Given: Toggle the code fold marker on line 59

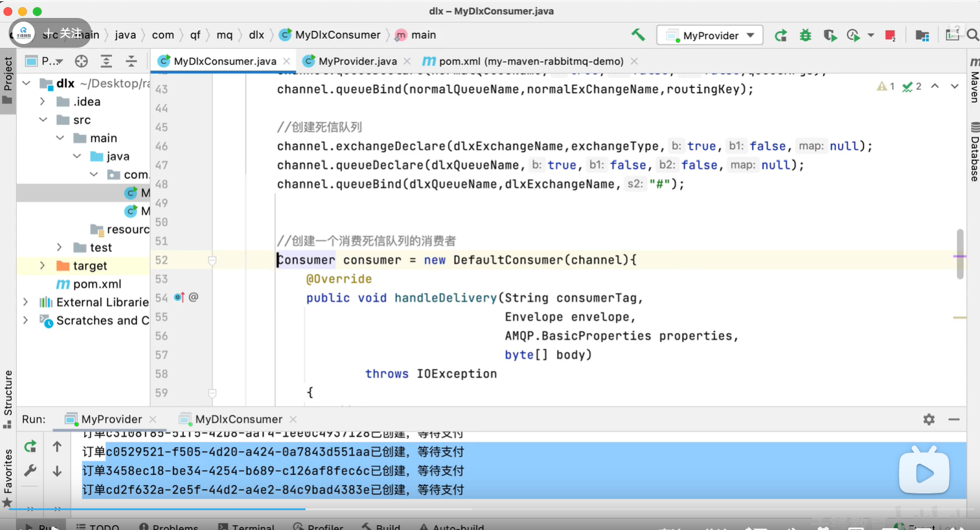Looking at the screenshot, I should point(212,393).
